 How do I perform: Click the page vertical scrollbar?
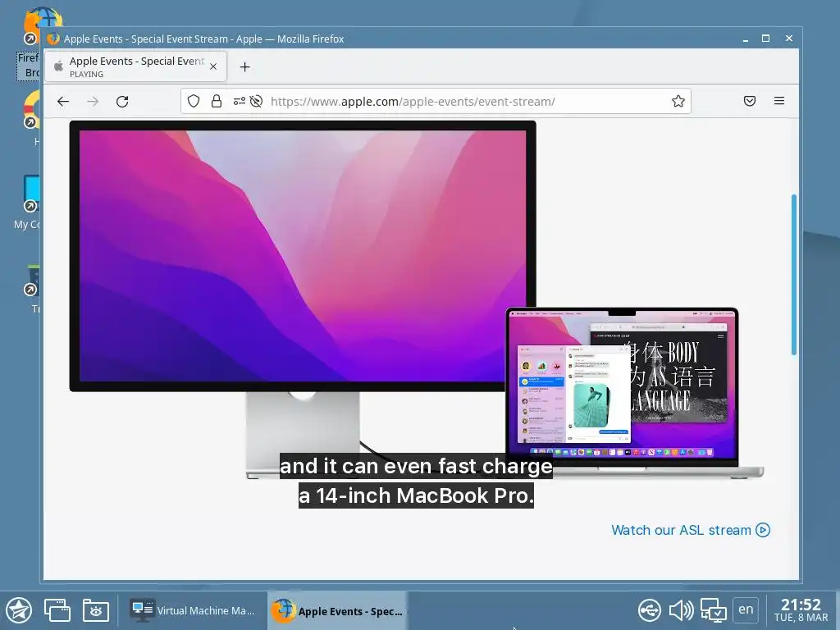pos(794,274)
